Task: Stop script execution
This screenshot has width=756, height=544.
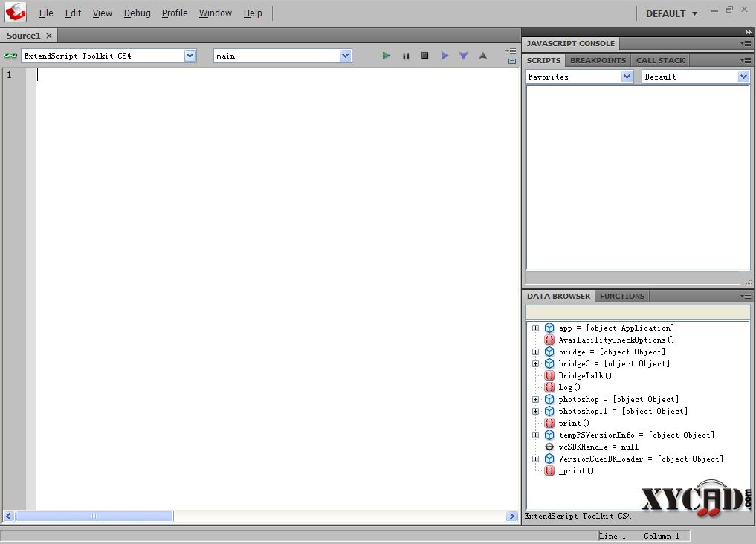Action: click(424, 56)
